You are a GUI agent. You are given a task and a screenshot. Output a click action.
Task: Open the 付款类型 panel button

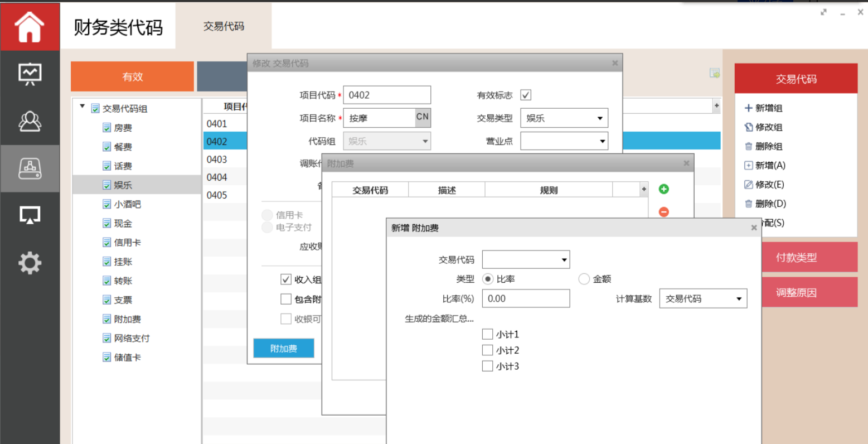click(x=796, y=258)
